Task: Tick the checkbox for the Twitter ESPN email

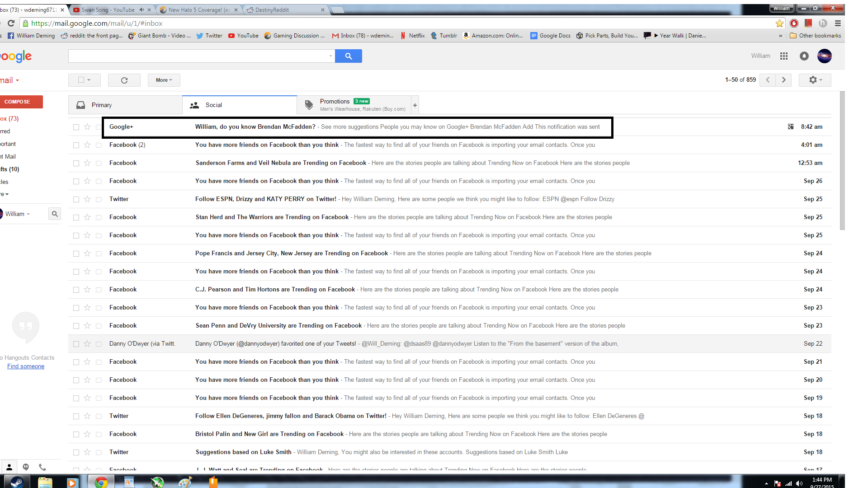Action: click(76, 199)
